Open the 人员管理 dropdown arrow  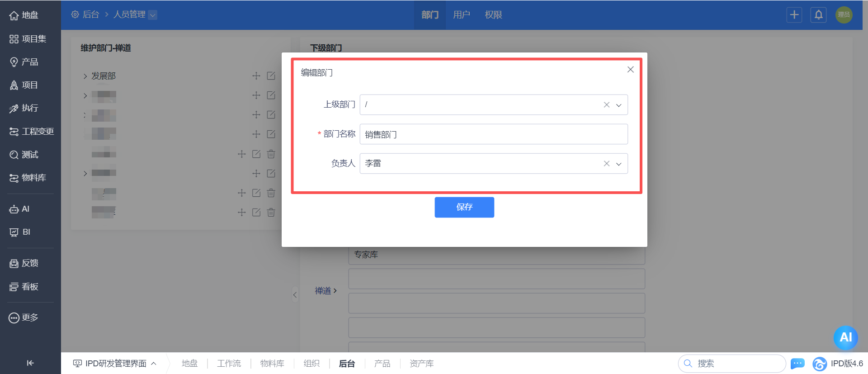tap(153, 15)
